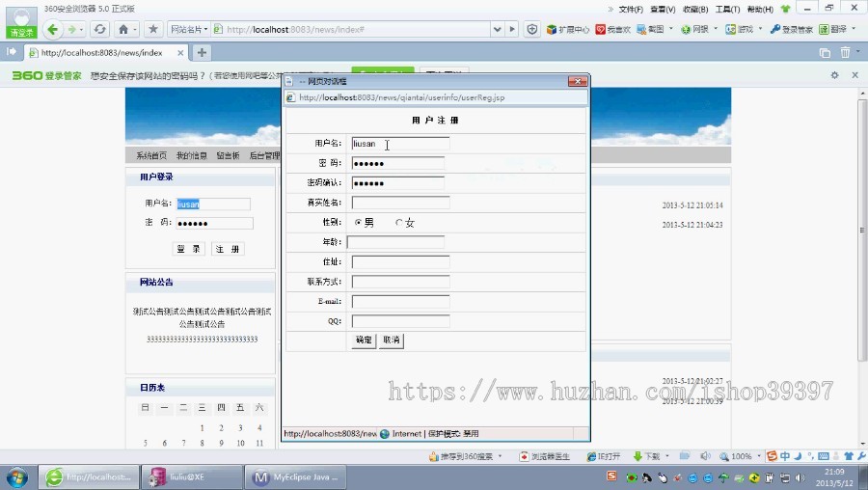Click the main page vertical scrollbar

(x=862, y=230)
